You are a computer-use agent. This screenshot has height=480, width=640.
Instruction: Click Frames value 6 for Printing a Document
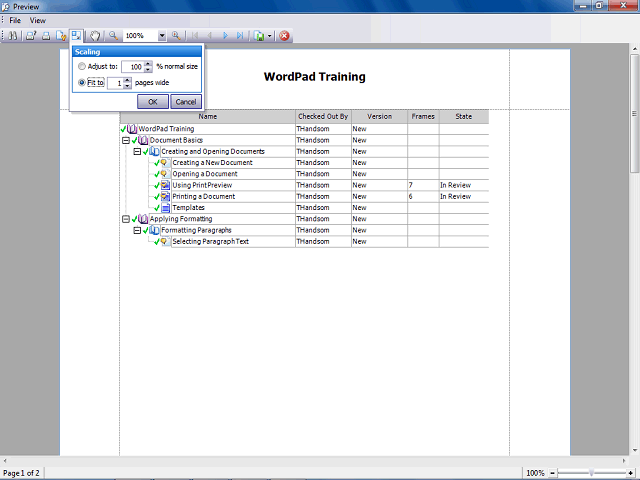[x=411, y=197]
